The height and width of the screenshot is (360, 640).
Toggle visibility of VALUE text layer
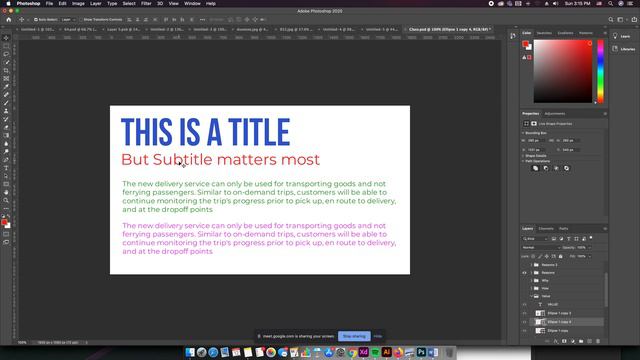click(524, 304)
